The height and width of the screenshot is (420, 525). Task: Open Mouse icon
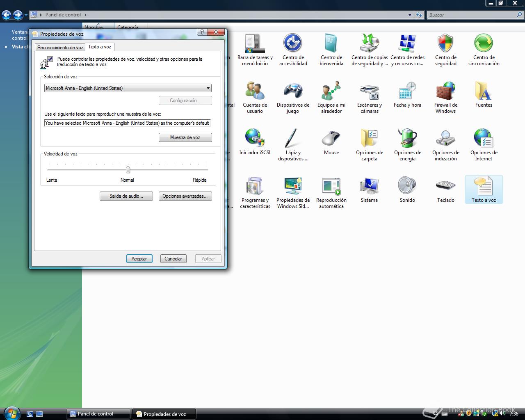(331, 142)
